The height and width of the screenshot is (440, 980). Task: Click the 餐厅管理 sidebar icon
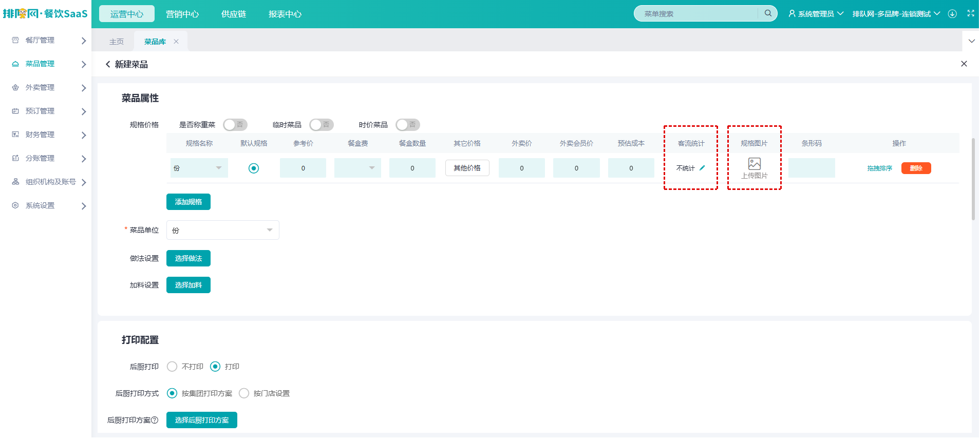[15, 40]
